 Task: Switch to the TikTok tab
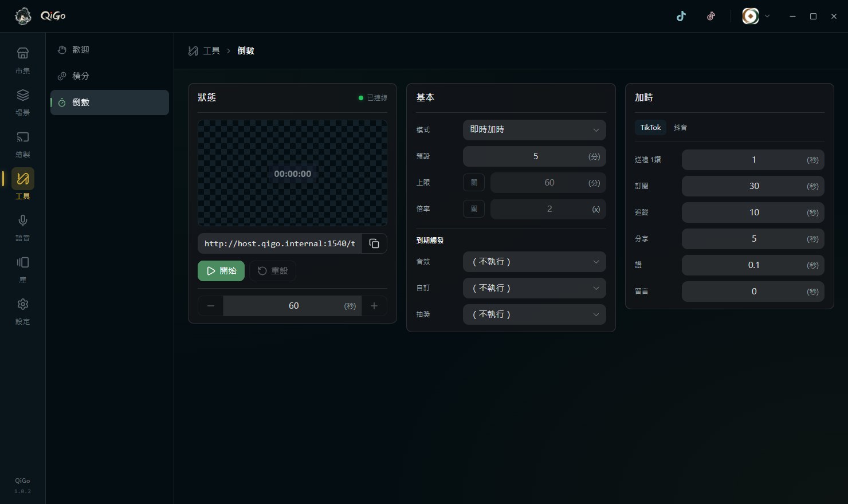click(x=650, y=128)
